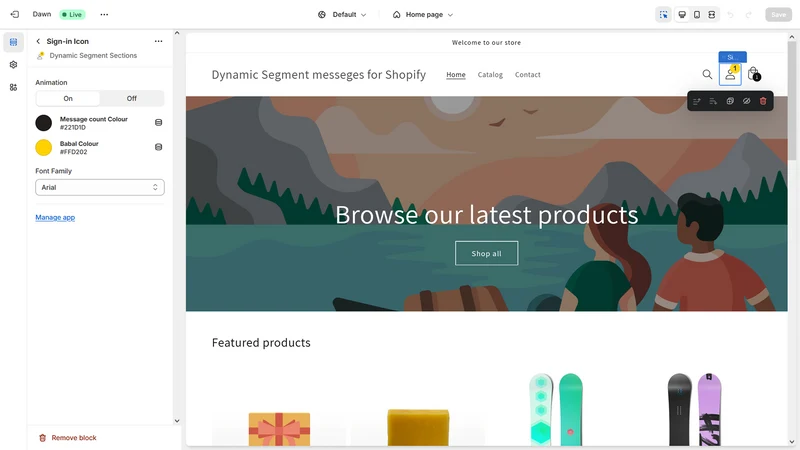Click the sidebar scroll up arrow
The height and width of the screenshot is (450, 800).
[x=177, y=33]
